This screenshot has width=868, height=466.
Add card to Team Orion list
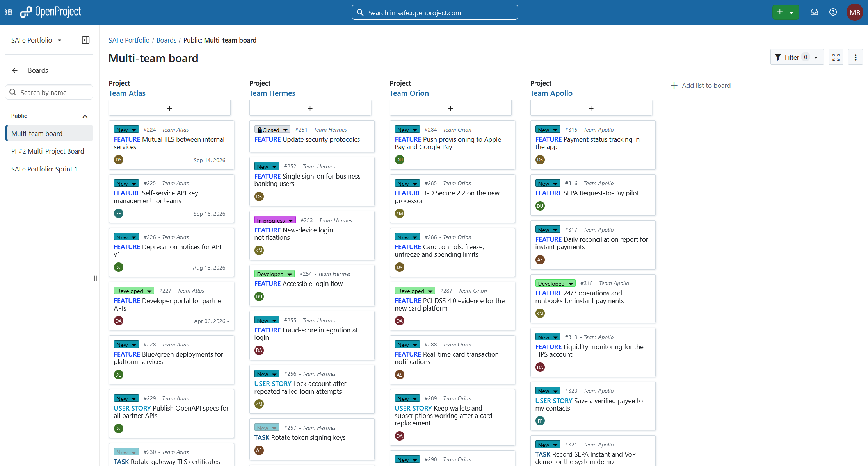(450, 108)
